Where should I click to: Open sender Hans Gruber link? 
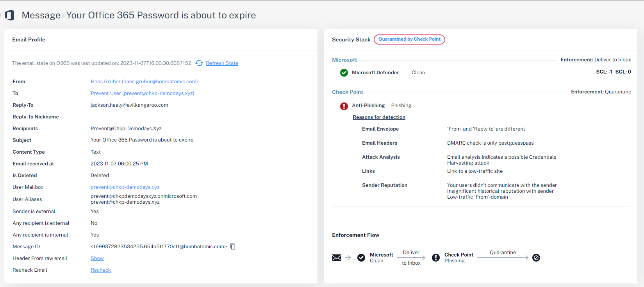144,82
